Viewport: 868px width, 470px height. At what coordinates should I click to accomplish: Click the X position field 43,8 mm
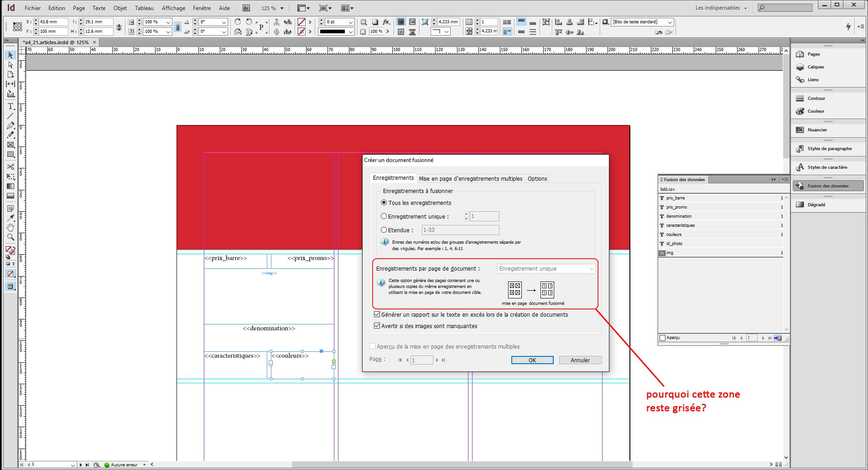[53, 22]
